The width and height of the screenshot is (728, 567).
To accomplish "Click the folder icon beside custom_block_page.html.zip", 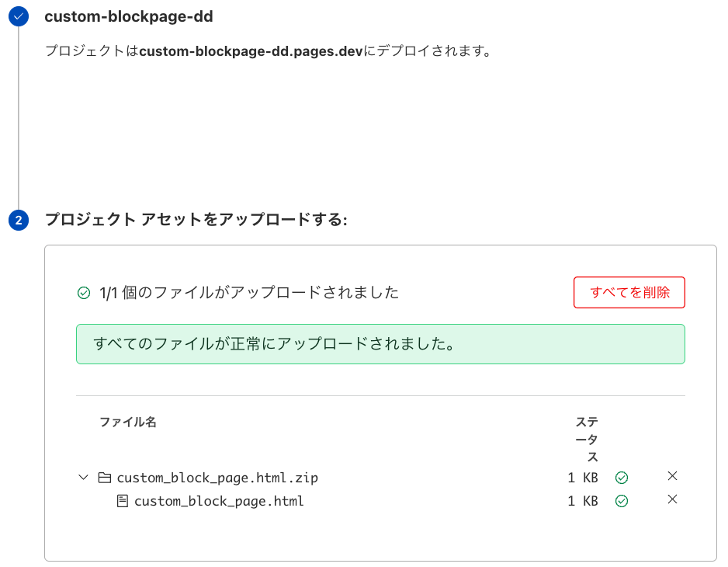I will (x=104, y=478).
